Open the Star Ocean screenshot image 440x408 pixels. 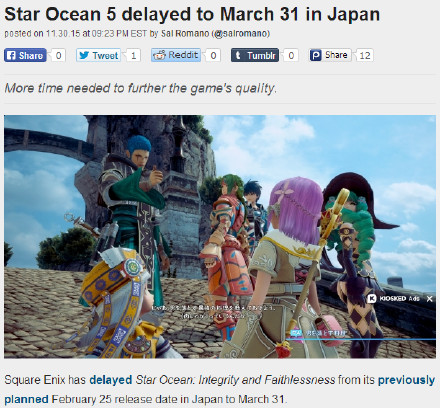[x=220, y=237]
